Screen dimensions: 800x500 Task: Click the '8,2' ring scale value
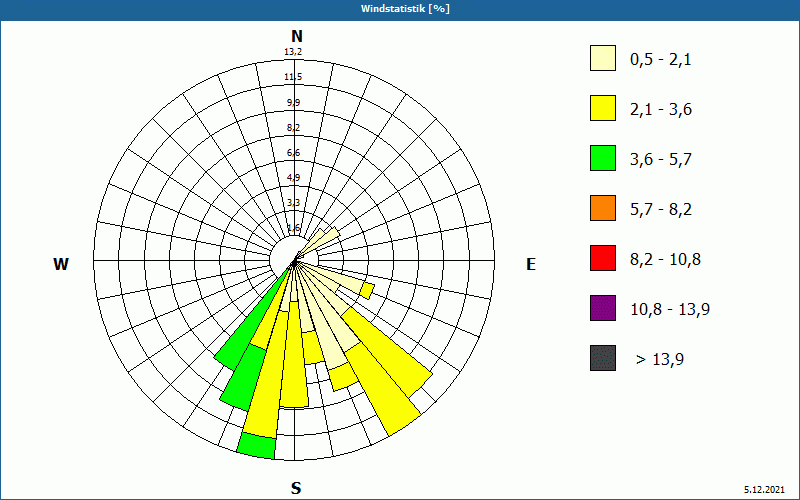[x=293, y=128]
